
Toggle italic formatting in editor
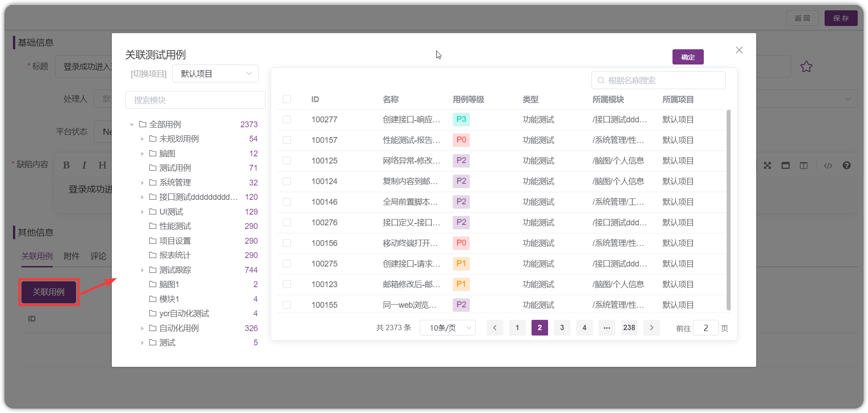pyautogui.click(x=84, y=165)
